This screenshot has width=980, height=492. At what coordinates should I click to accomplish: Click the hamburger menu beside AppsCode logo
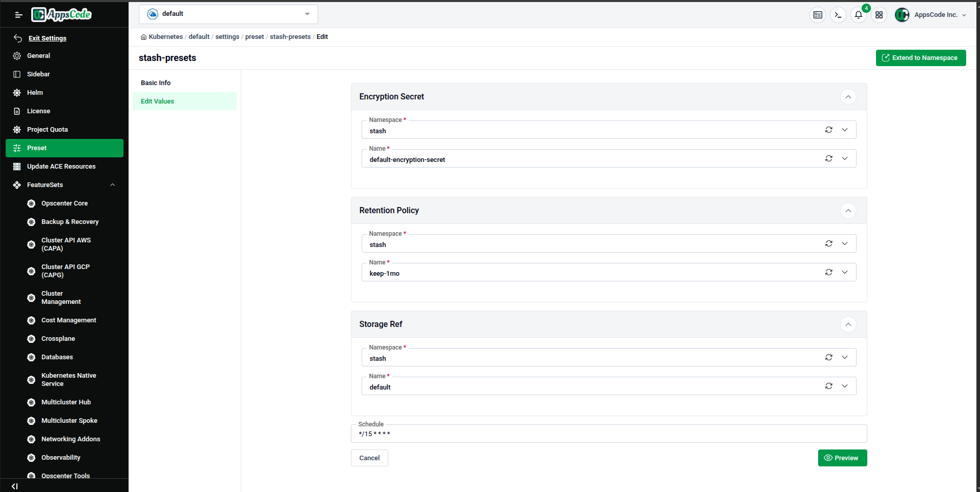pos(18,14)
